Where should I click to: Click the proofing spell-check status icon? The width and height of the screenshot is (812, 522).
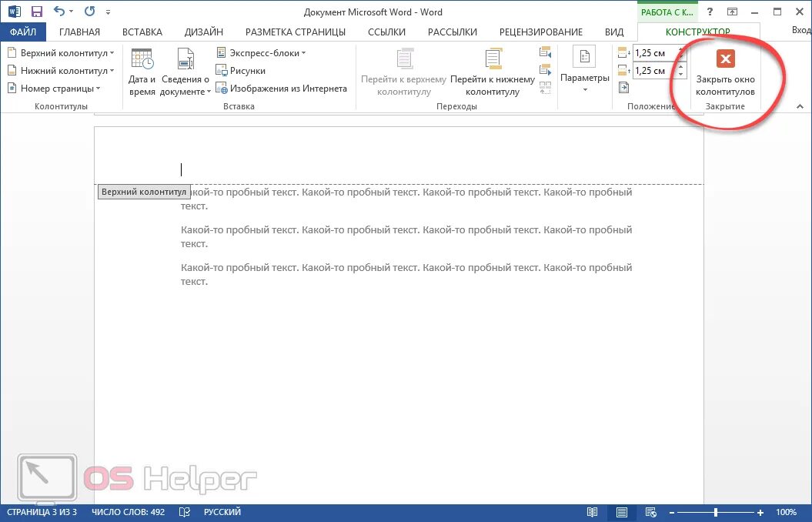point(185,512)
